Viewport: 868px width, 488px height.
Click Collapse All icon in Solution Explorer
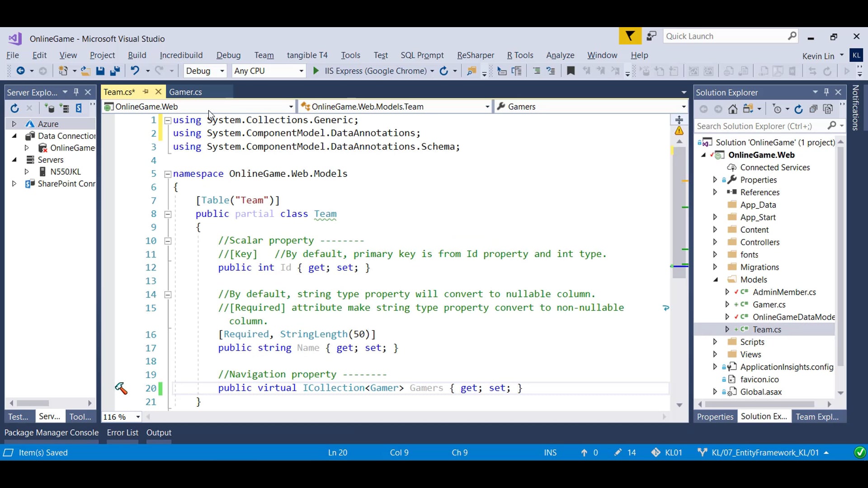coord(813,109)
